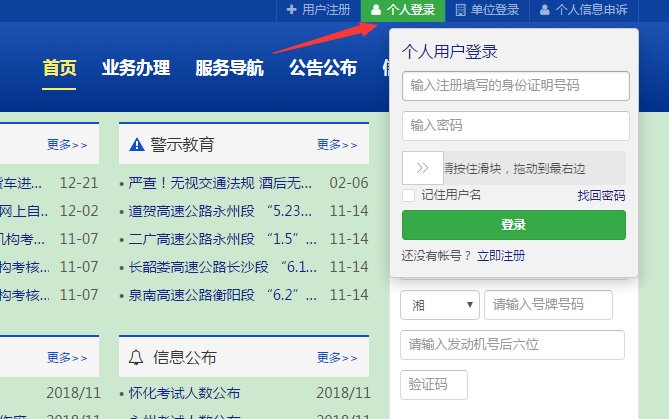Open the 单位登录 menu item
669x419 pixels.
[487, 10]
